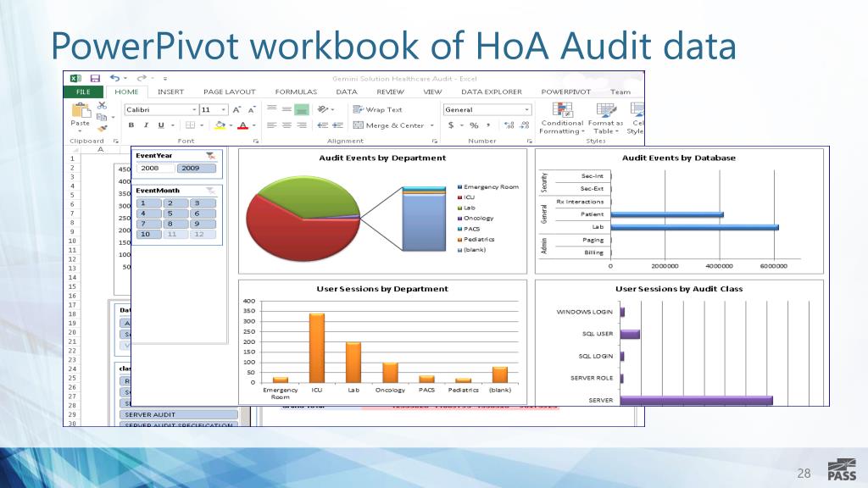
Task: Open the Conditional Formatting menu
Action: click(562, 119)
